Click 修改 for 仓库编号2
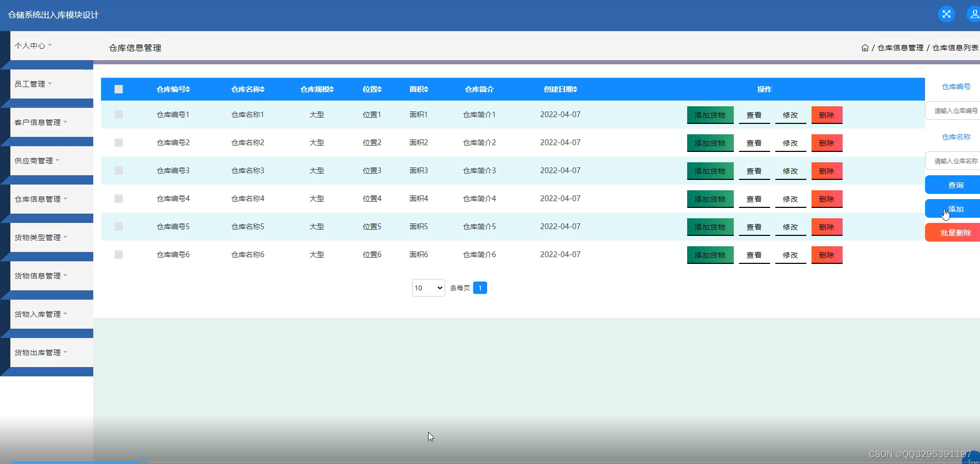This screenshot has width=980, height=464. coord(790,143)
